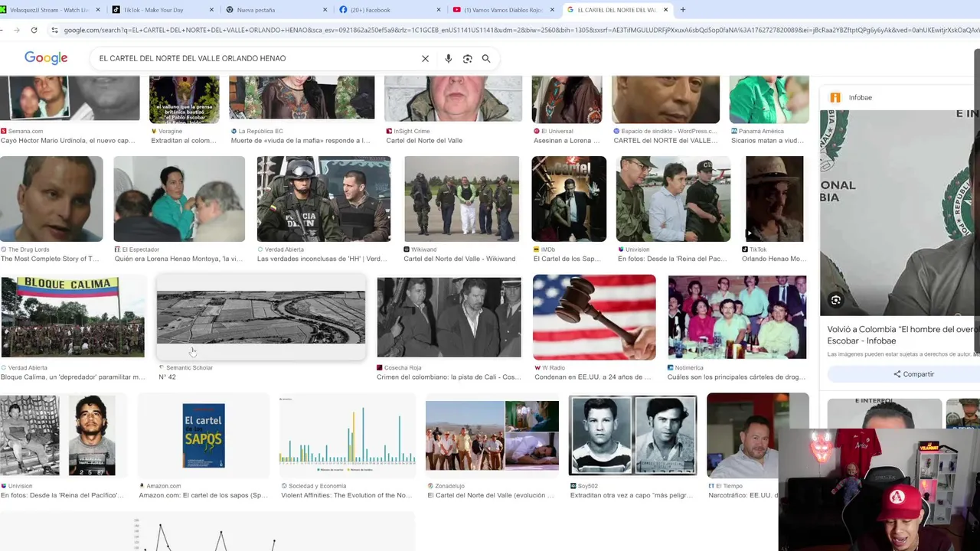Open Univision arrest photo thumbnail
The height and width of the screenshot is (551, 980).
(x=674, y=199)
